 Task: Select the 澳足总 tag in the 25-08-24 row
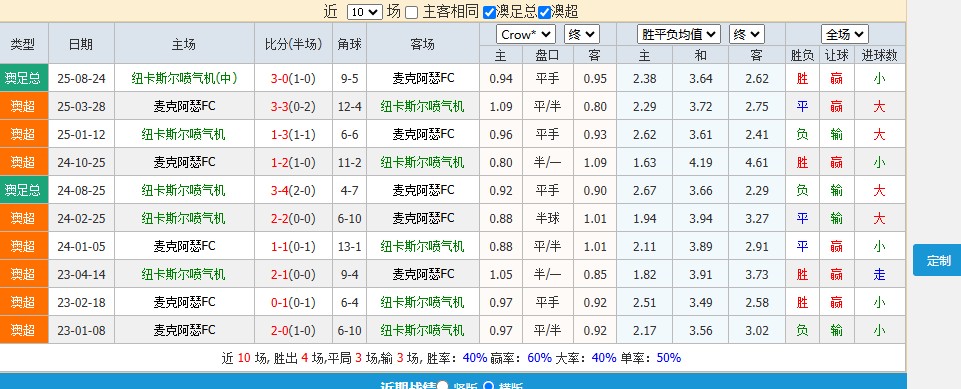(23, 78)
